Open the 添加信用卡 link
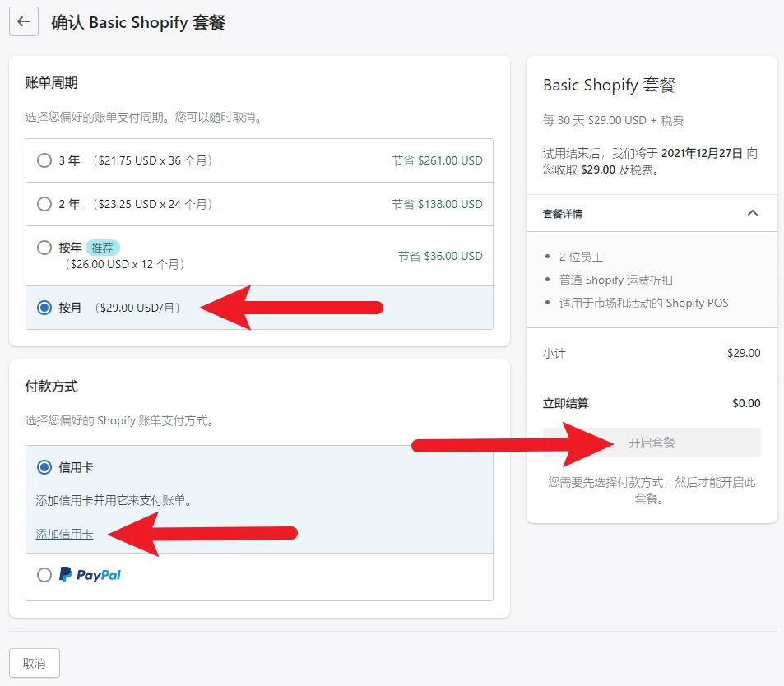Viewport: 784px width, 686px height. pyautogui.click(x=64, y=534)
